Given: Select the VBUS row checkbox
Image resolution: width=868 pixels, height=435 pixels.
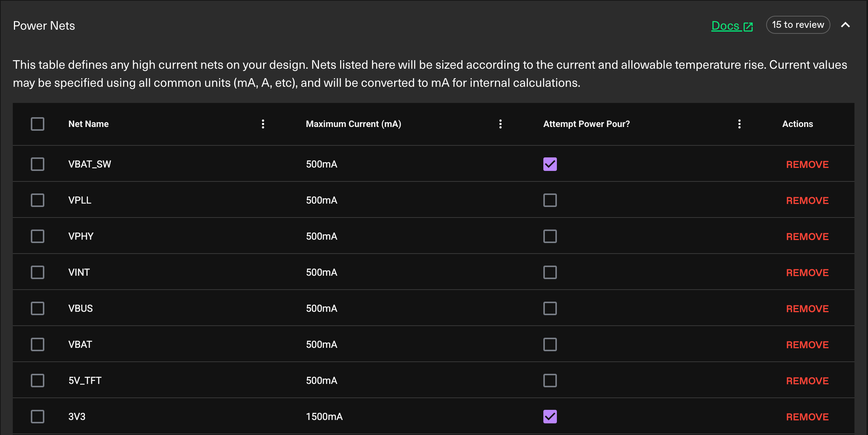Looking at the screenshot, I should [38, 308].
